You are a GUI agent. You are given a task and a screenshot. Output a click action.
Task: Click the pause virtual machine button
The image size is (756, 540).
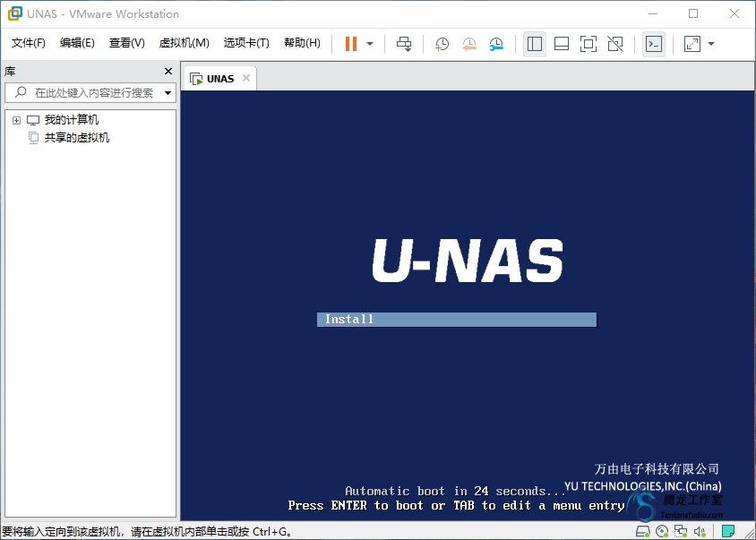(x=351, y=44)
